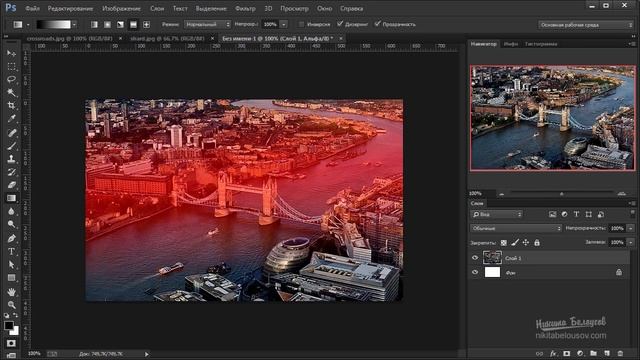Select the Brush tool
Viewport: 640px width, 360px height.
(11, 145)
